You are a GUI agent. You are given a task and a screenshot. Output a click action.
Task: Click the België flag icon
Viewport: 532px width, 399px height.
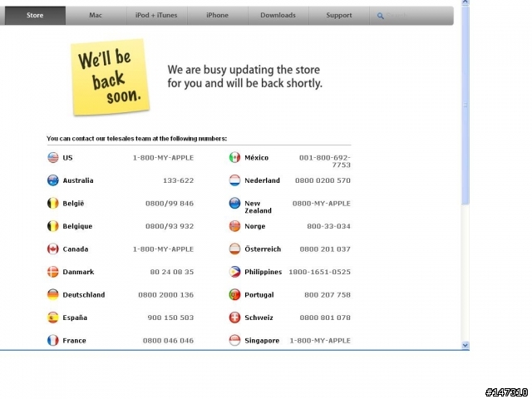tap(53, 203)
